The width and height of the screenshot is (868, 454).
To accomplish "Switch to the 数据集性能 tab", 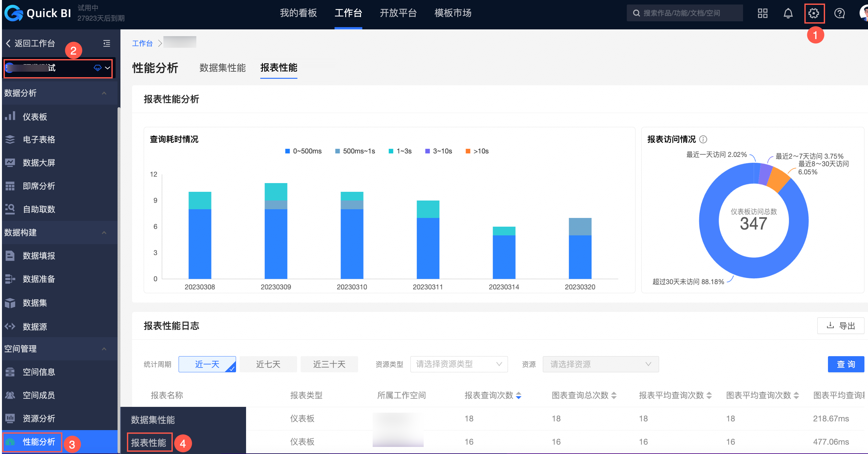I will coord(222,68).
